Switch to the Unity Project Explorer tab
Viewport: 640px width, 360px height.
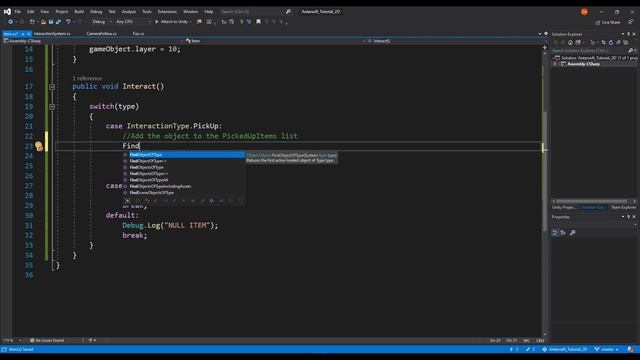(565, 207)
